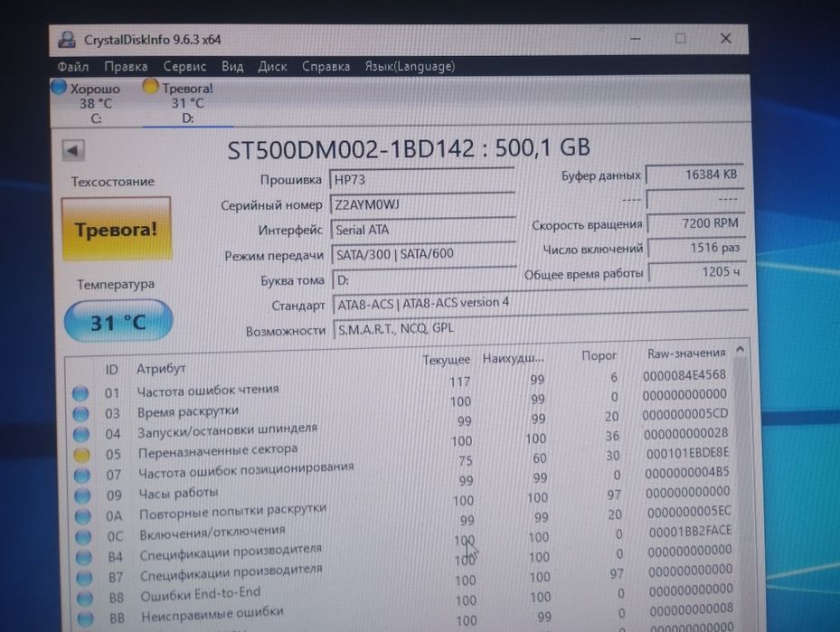Click the blue status icon for attribute 04
Viewport: 840px width, 632px height.
click(80, 434)
